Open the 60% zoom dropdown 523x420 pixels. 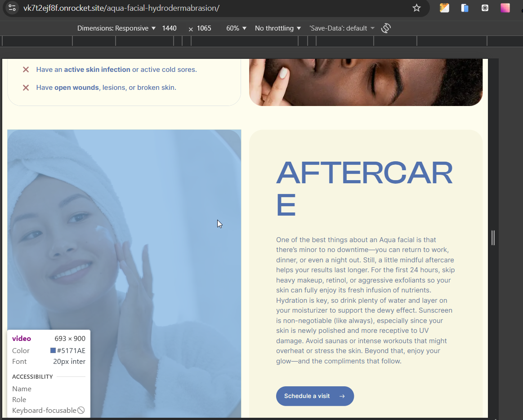(236, 28)
